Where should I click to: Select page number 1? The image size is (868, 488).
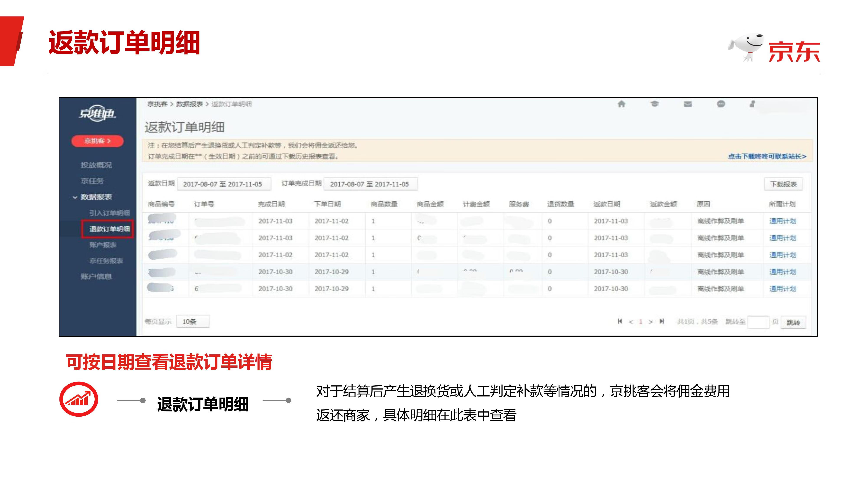point(641,322)
